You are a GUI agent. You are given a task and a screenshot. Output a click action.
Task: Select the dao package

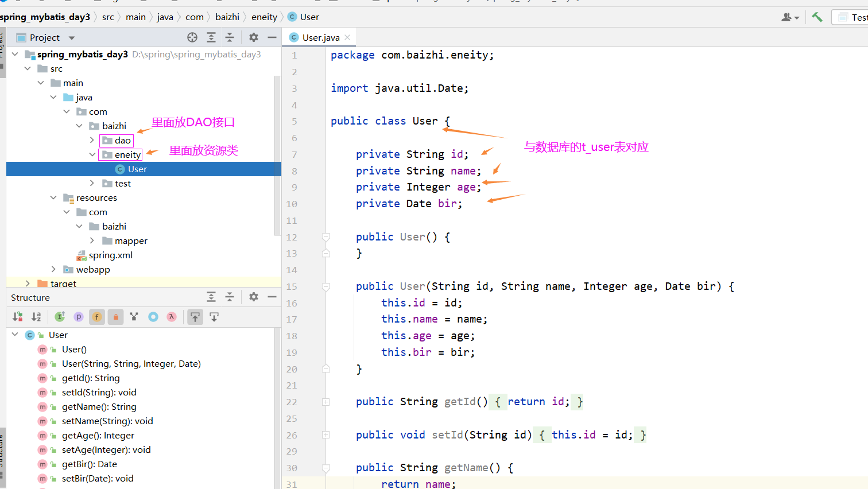(x=123, y=140)
